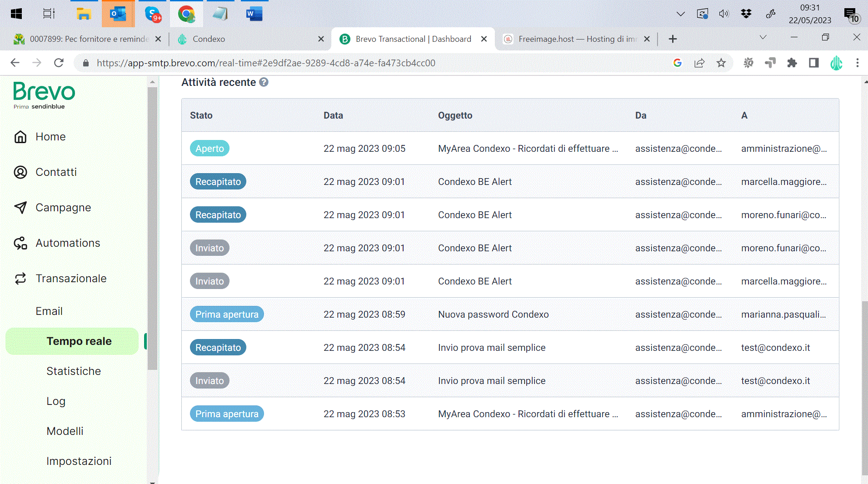Open Modelli menu item
The width and height of the screenshot is (868, 484).
65,431
